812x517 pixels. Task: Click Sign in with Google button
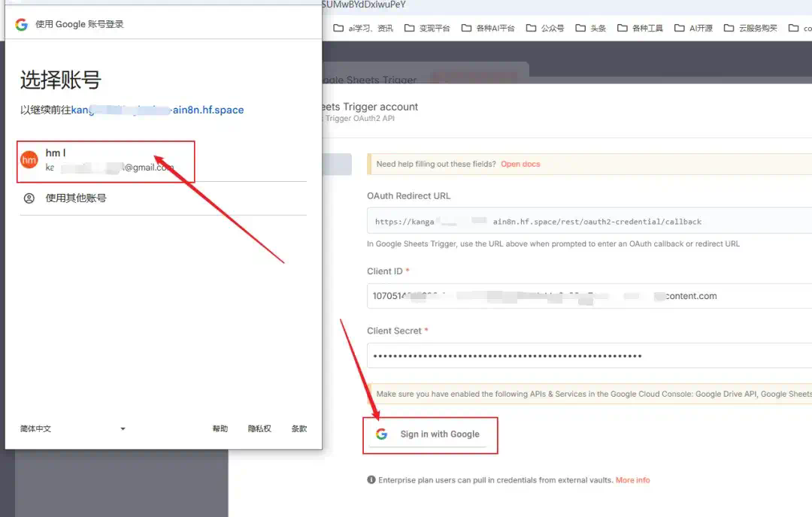tap(430, 434)
